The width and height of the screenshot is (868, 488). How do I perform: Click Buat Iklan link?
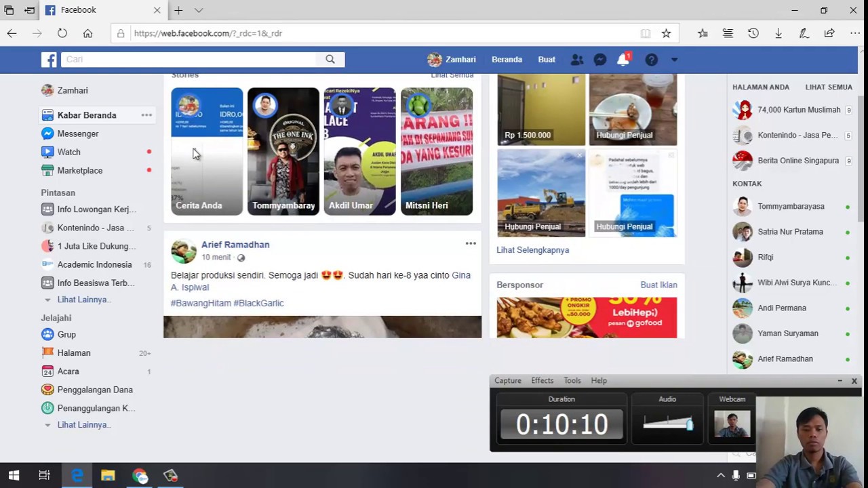(658, 285)
